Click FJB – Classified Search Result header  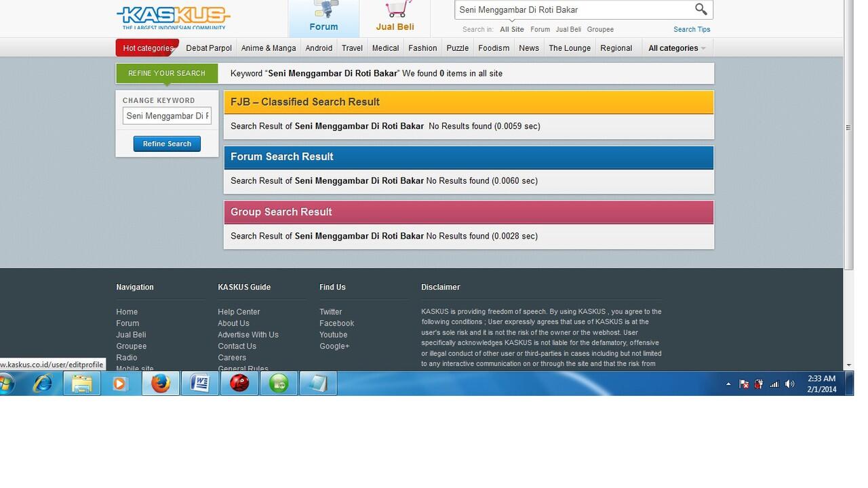469,102
